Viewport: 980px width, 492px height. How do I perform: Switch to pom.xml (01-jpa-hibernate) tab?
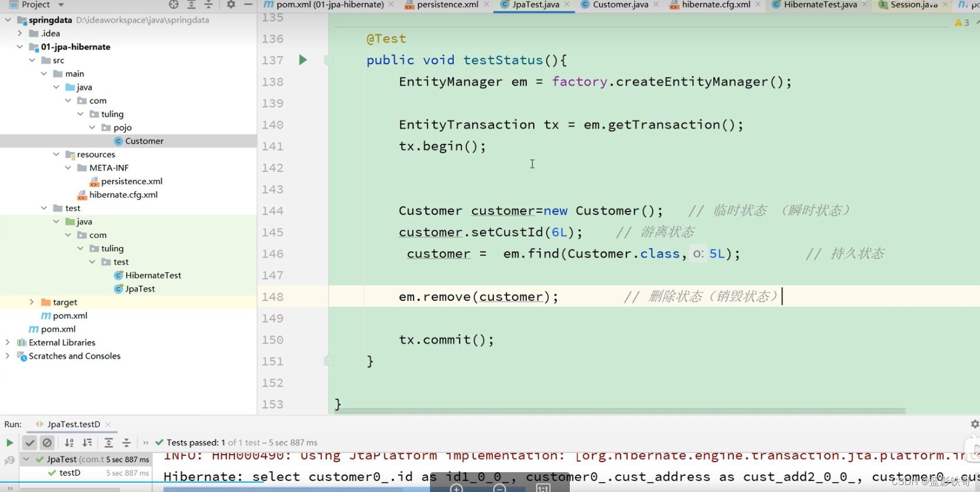[x=330, y=5]
